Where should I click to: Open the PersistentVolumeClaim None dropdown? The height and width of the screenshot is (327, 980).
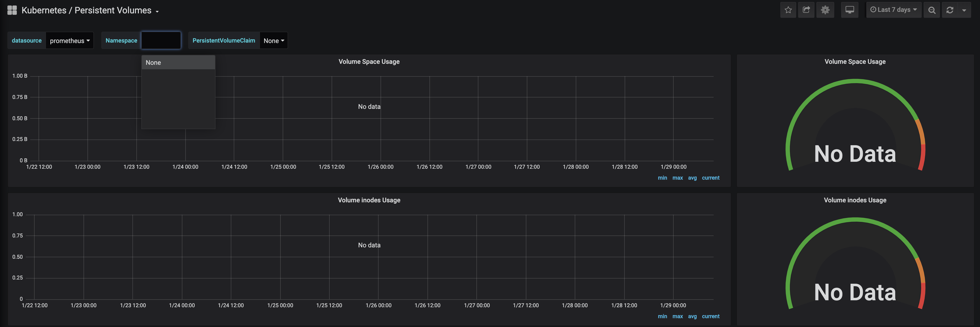pos(274,41)
